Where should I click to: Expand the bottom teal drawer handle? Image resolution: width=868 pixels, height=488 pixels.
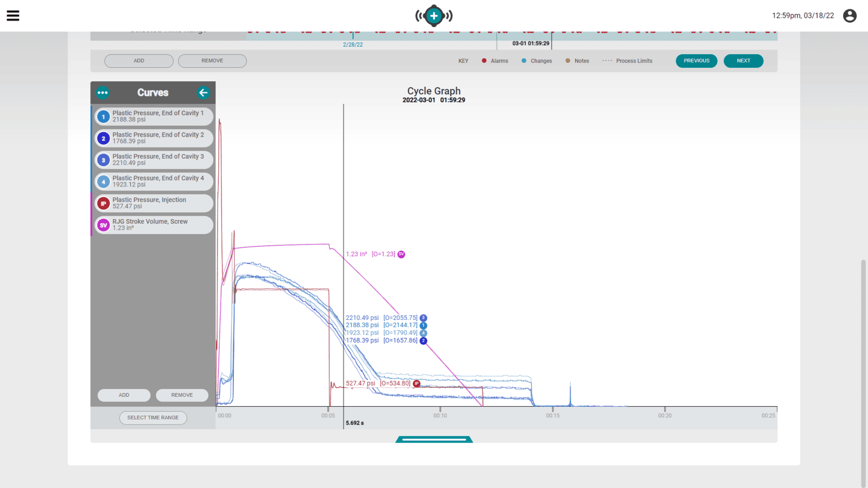(x=434, y=439)
